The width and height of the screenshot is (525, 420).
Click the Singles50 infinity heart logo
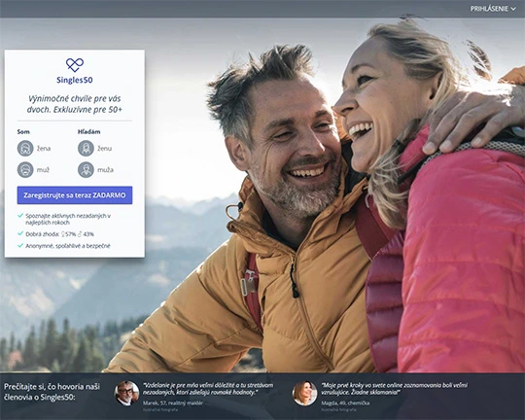(x=75, y=64)
